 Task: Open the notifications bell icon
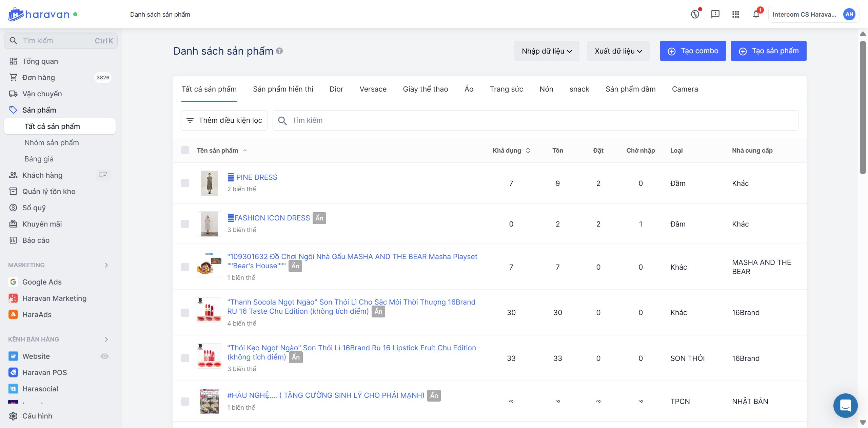click(x=756, y=14)
